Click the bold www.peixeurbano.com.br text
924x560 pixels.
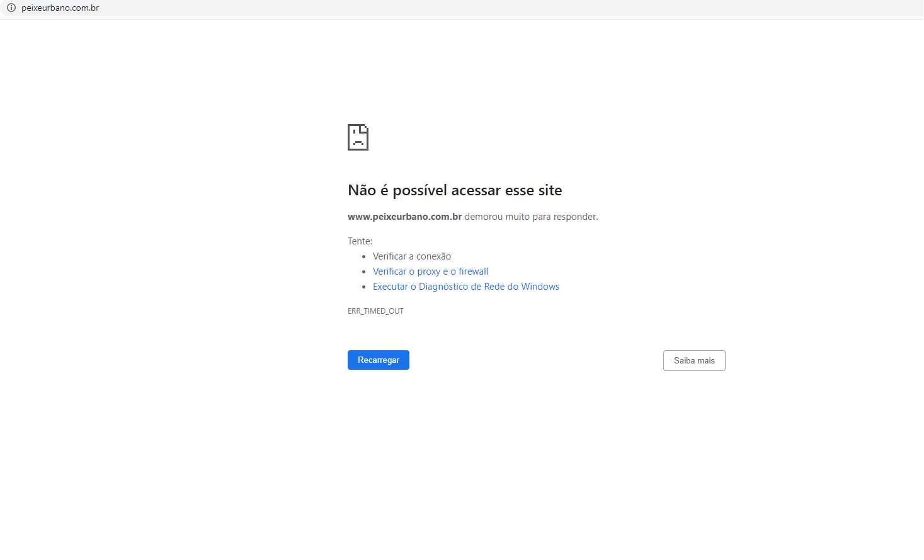click(404, 217)
